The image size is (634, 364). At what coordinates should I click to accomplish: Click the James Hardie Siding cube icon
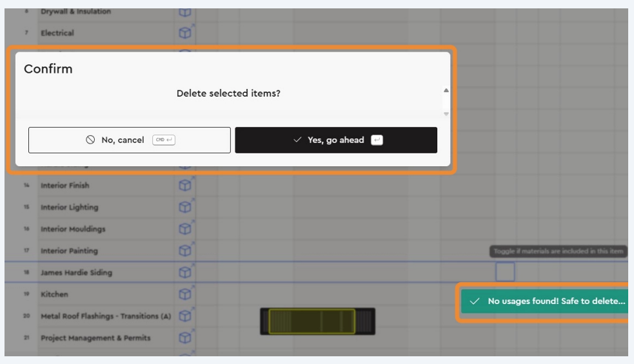[185, 273]
